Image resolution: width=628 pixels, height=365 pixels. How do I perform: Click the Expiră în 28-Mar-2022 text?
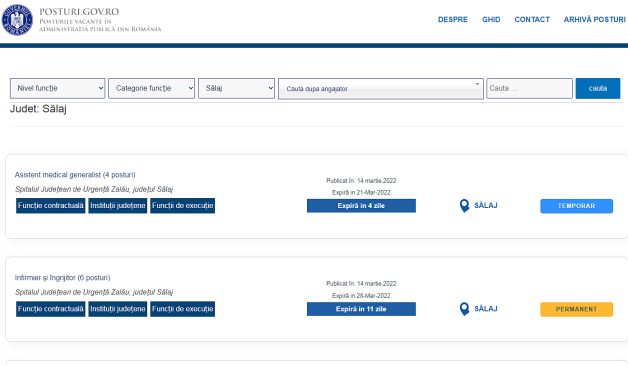pyautogui.click(x=361, y=296)
